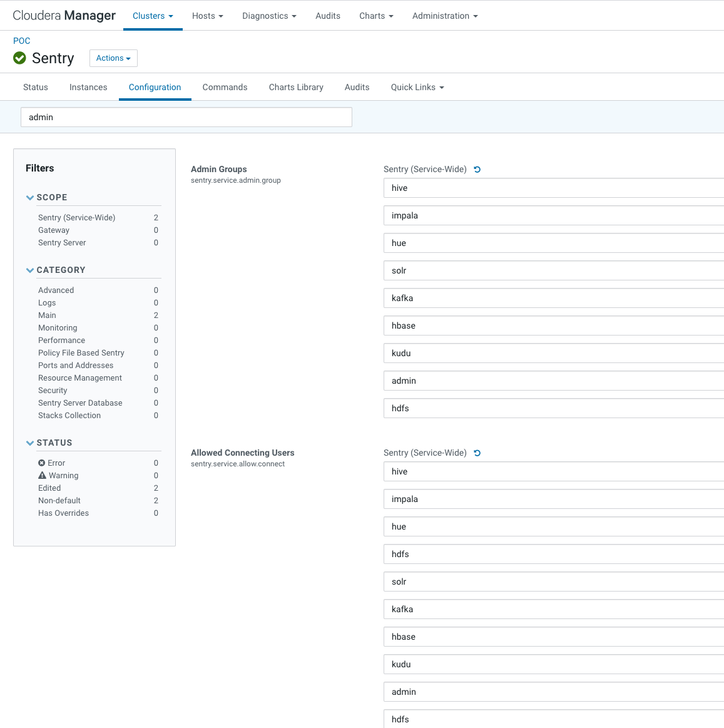Click the Warning status filter icon
The width and height of the screenshot is (724, 728).
coord(42,476)
